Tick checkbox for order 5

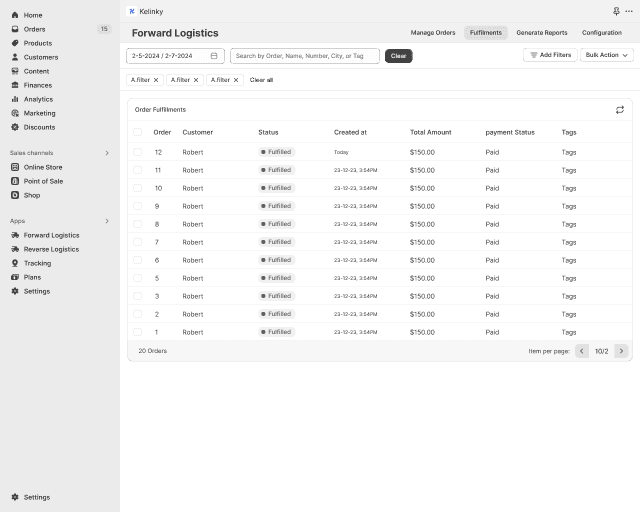[138, 278]
